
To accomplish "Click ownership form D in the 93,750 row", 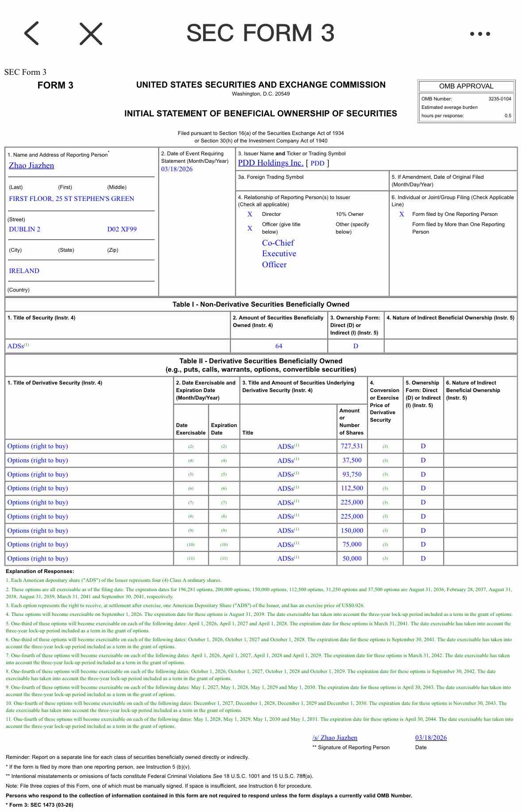I will (x=423, y=474).
